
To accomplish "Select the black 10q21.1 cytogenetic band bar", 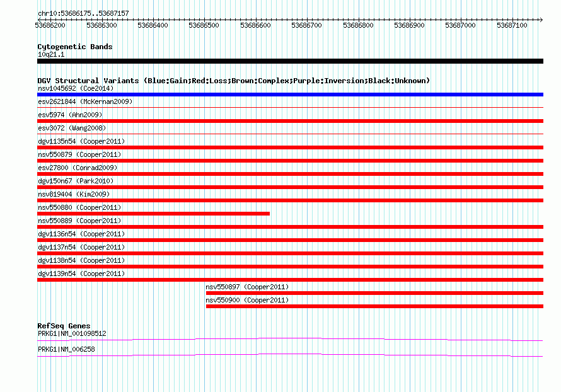I will click(x=290, y=61).
